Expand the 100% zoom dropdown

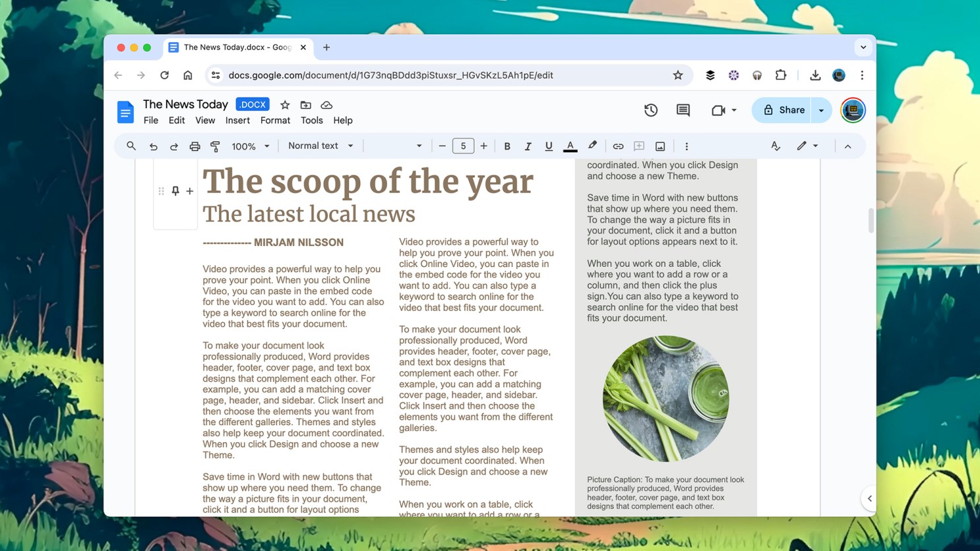[251, 146]
